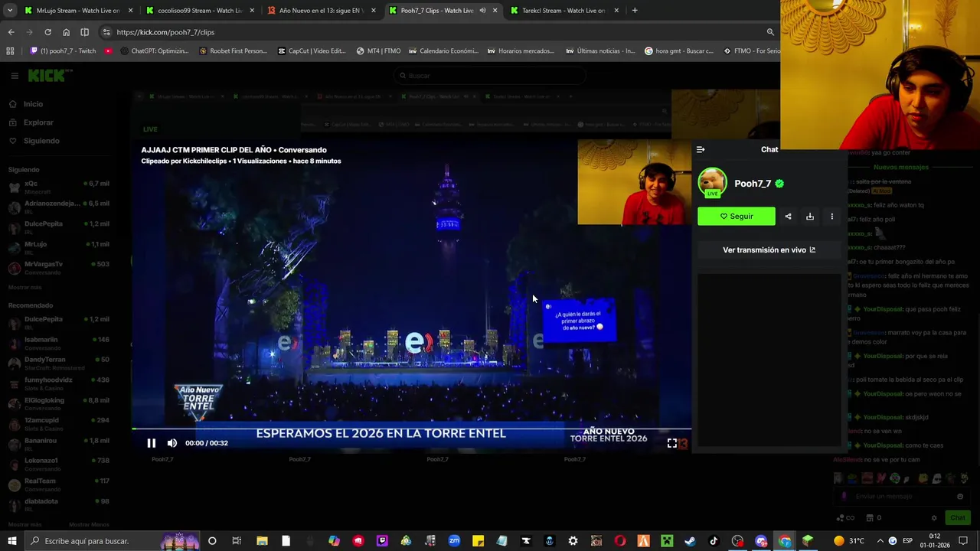Click the clip progress bar
The height and width of the screenshot is (551, 980).
coord(411,429)
